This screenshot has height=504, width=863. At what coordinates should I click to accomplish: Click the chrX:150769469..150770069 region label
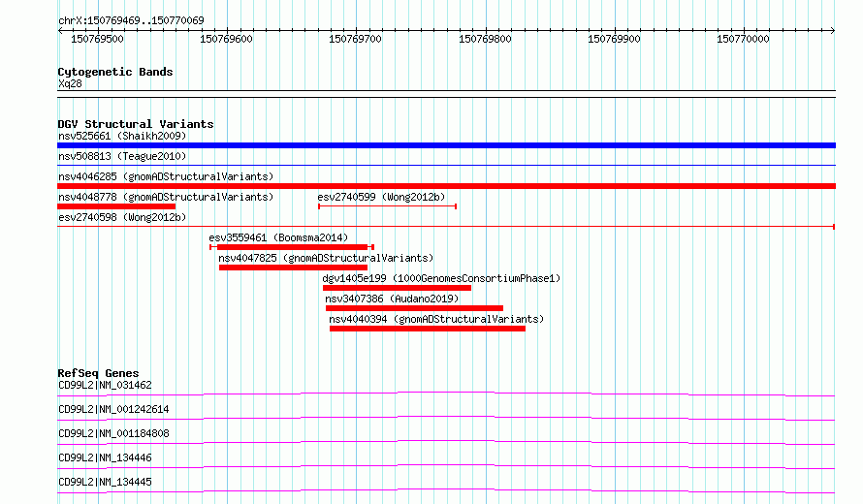(131, 20)
